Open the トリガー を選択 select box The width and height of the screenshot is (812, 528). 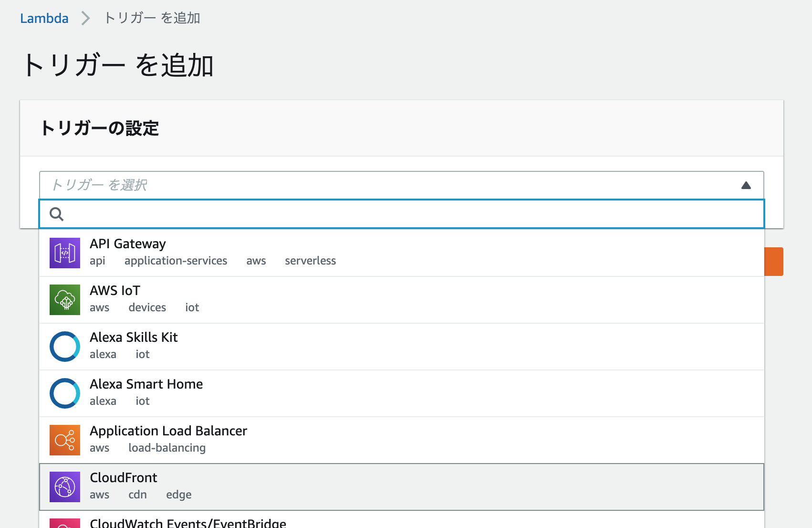pos(402,185)
